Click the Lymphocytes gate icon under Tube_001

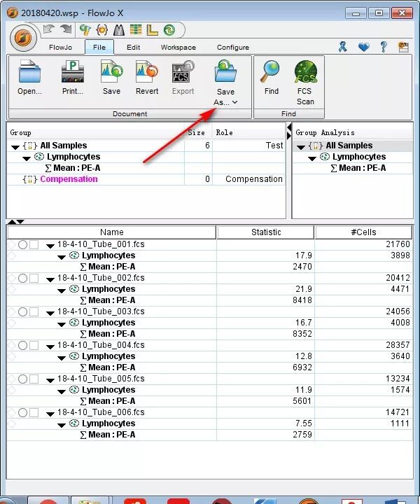tap(74, 255)
